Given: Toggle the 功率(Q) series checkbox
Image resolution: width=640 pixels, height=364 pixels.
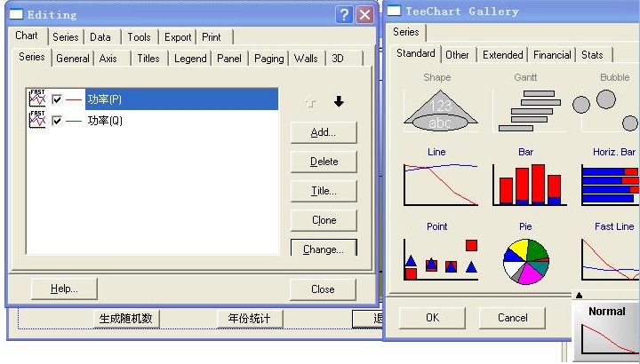Looking at the screenshot, I should [x=58, y=120].
